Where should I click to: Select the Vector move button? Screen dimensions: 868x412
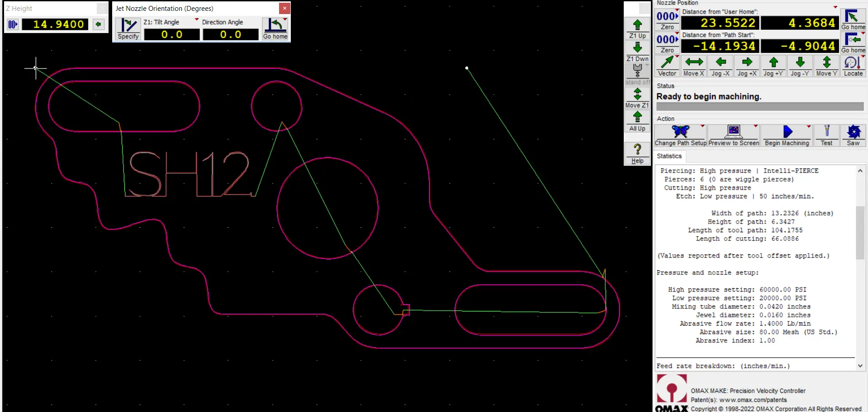pyautogui.click(x=667, y=66)
